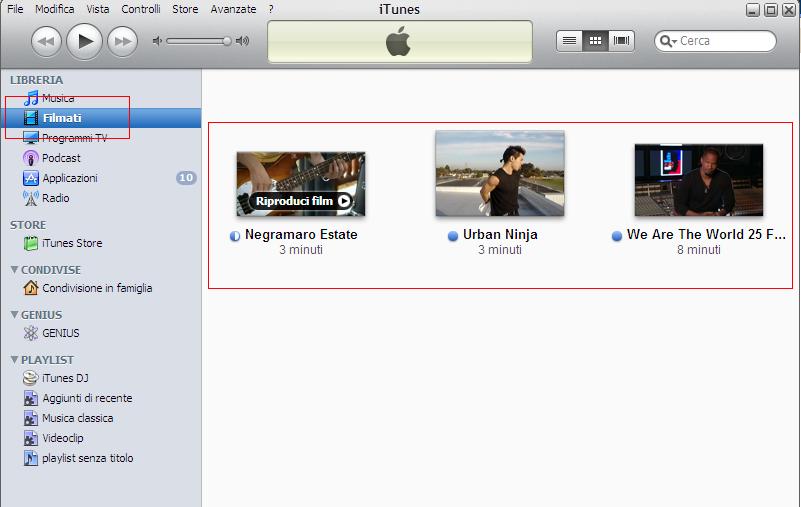Click half-played dot beside Negramaro Estate

[x=234, y=236]
